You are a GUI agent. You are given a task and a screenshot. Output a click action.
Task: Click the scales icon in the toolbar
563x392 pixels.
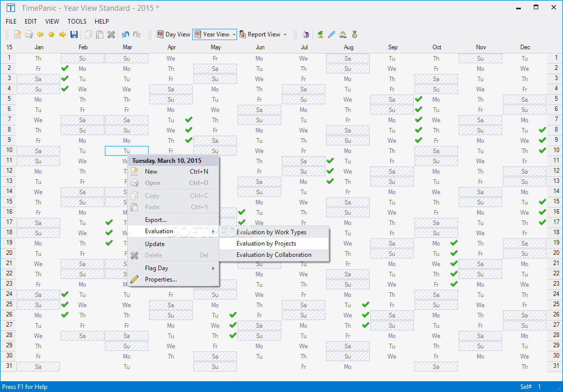[343, 34]
